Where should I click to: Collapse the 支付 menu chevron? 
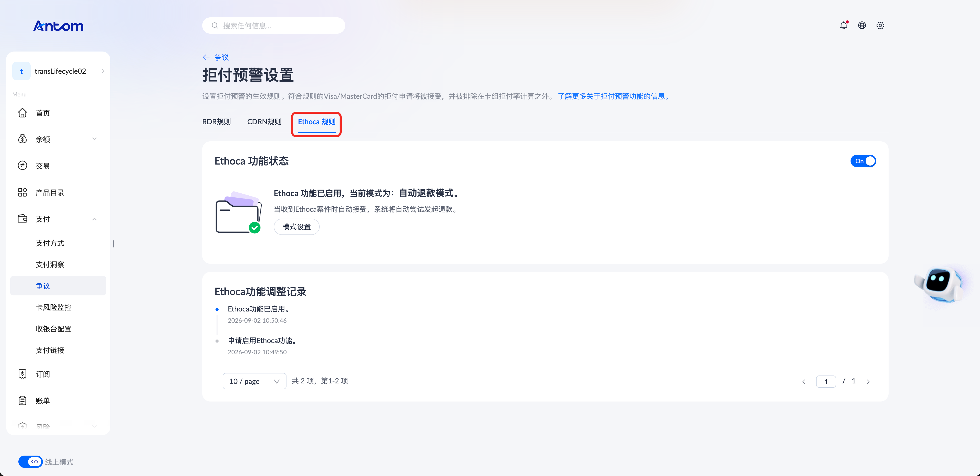(x=94, y=219)
